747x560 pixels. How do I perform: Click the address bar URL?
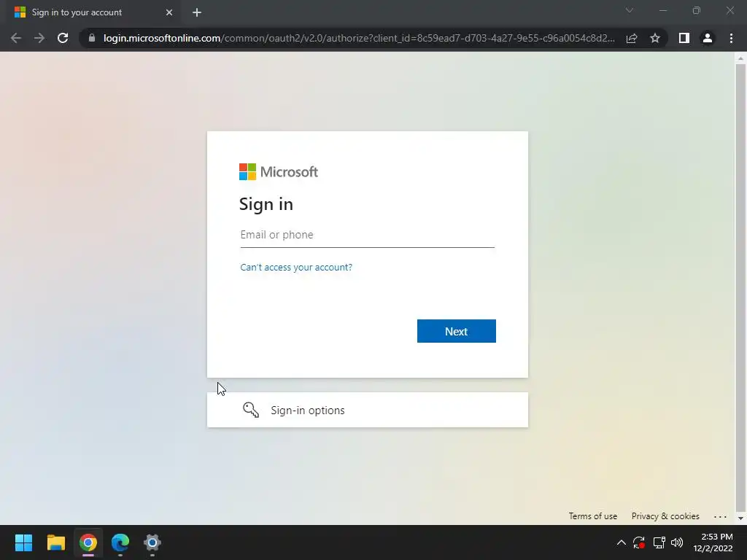pyautogui.click(x=359, y=38)
